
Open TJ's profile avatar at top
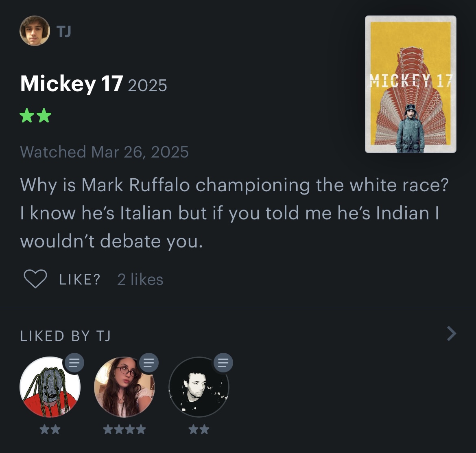35,31
